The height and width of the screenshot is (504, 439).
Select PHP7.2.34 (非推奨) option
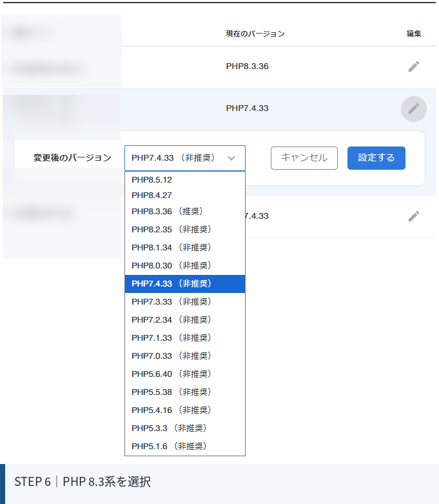[x=185, y=320]
